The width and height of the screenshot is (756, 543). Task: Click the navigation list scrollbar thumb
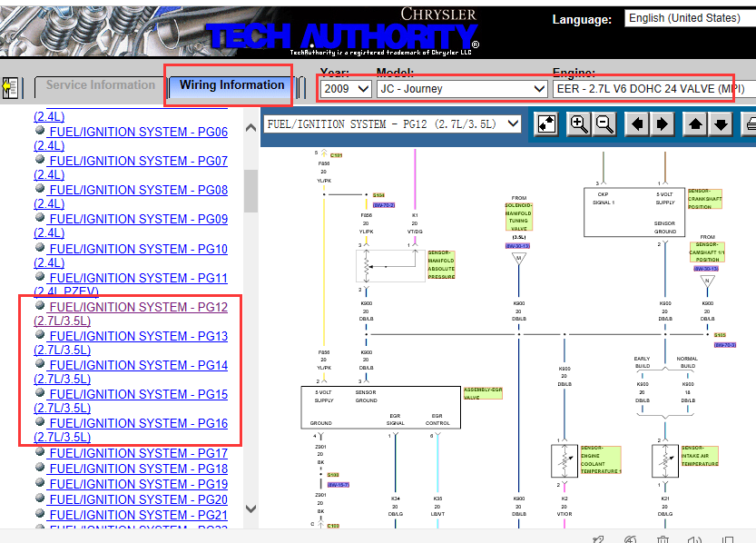(250, 191)
